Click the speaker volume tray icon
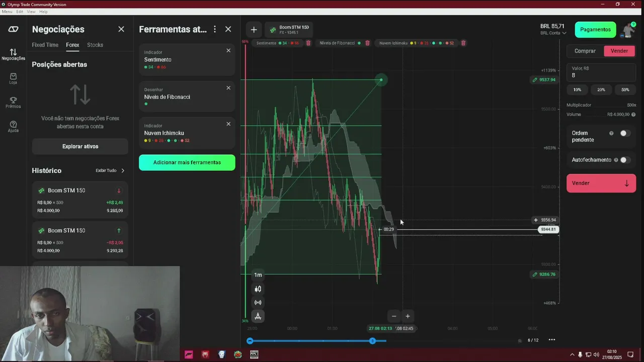 tap(596, 354)
